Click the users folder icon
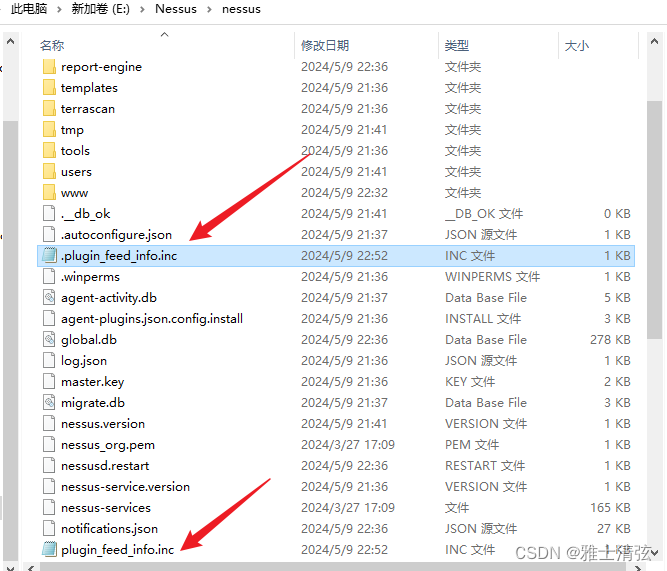The image size is (667, 571). click(x=49, y=172)
